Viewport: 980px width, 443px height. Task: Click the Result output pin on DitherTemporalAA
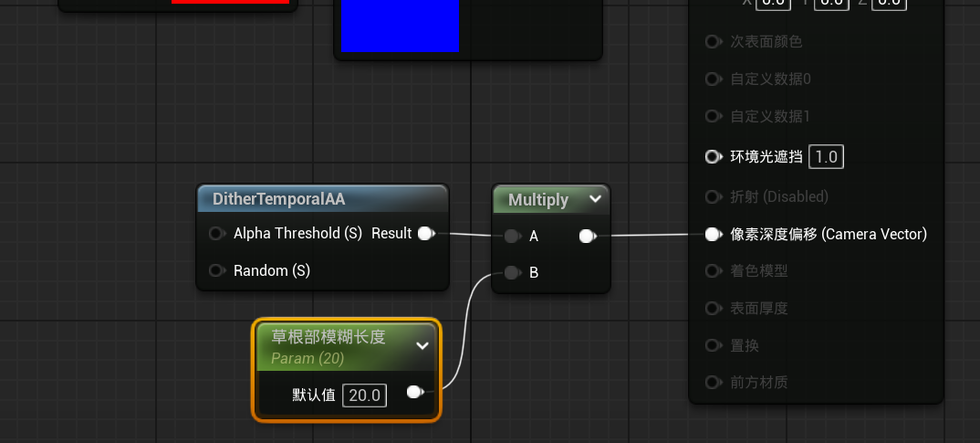click(x=425, y=234)
